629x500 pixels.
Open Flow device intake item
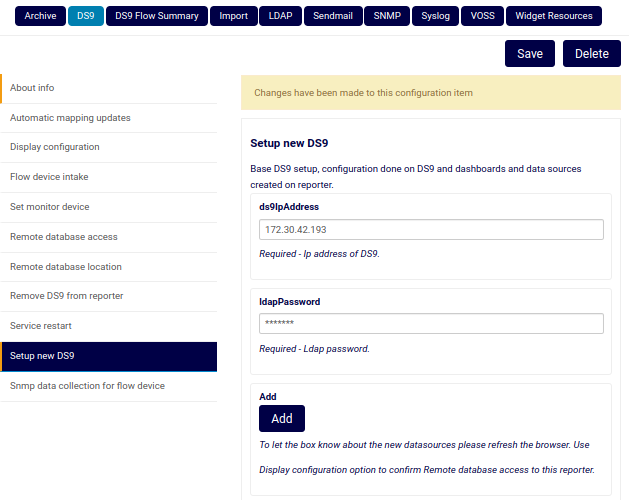point(109,177)
